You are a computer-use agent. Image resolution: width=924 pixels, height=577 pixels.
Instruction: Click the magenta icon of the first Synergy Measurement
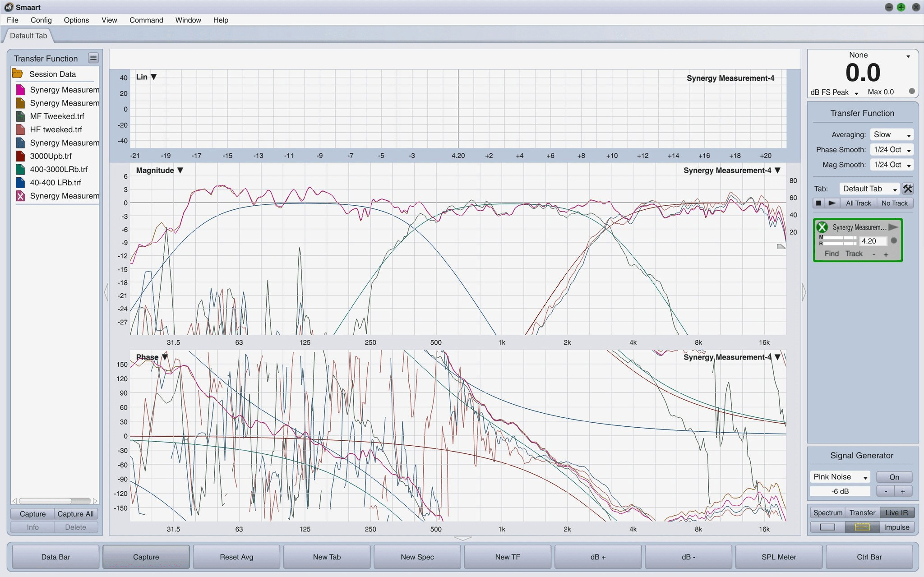20,89
